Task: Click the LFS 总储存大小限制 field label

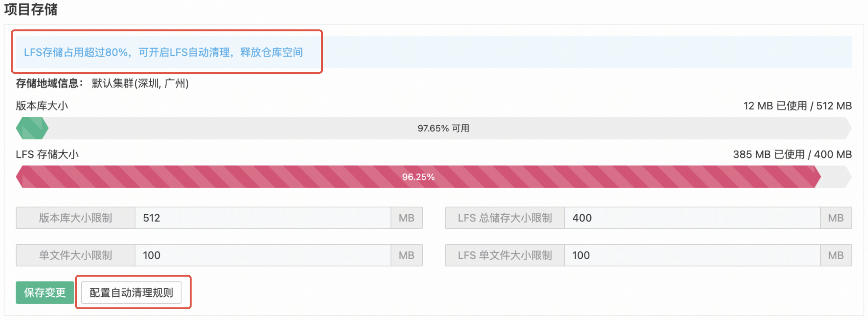Action: [504, 218]
